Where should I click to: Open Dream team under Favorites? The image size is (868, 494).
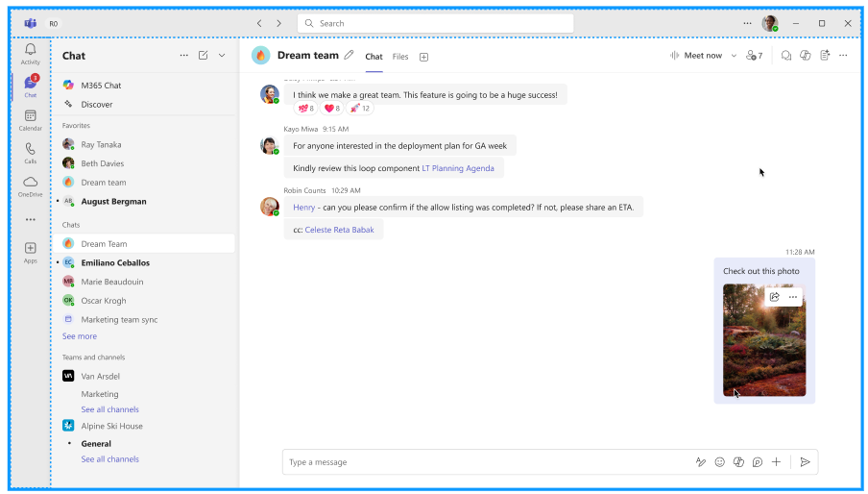click(143, 183)
